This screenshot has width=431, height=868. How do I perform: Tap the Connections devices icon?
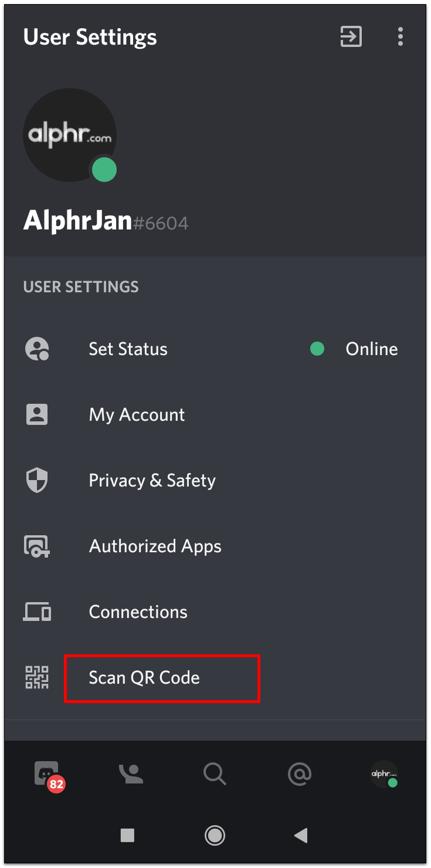[x=37, y=612]
